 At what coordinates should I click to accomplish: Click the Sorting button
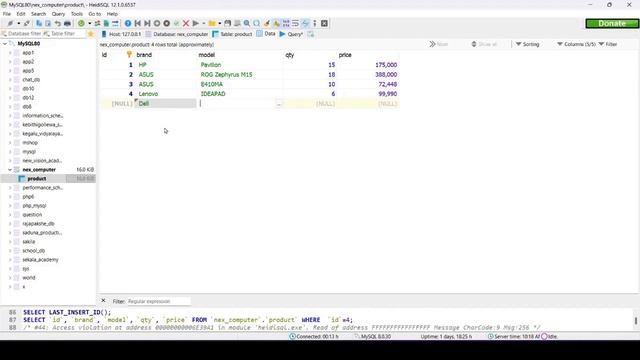tap(527, 44)
